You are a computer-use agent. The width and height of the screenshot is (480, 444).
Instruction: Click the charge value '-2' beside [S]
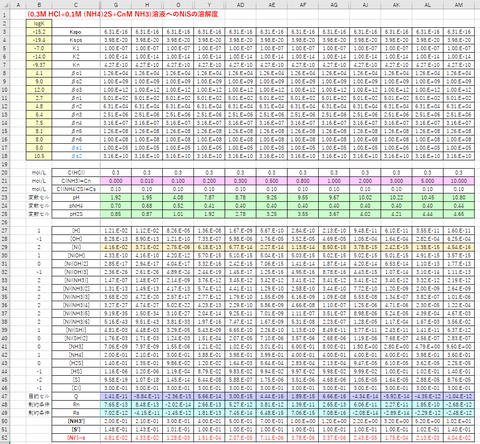click(x=39, y=380)
